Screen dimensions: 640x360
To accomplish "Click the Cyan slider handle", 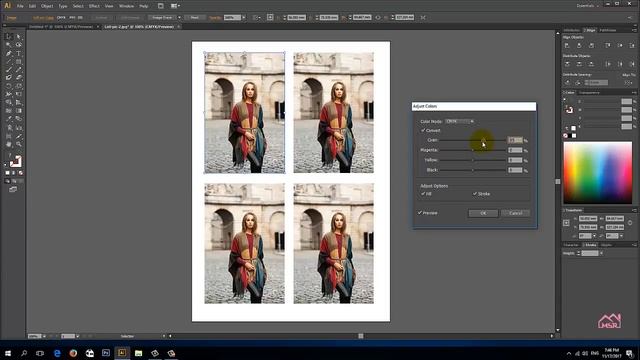I will [x=483, y=140].
